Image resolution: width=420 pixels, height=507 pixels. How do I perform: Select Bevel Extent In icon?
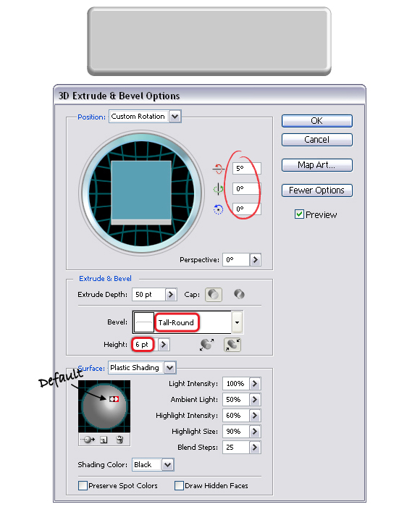point(232,344)
